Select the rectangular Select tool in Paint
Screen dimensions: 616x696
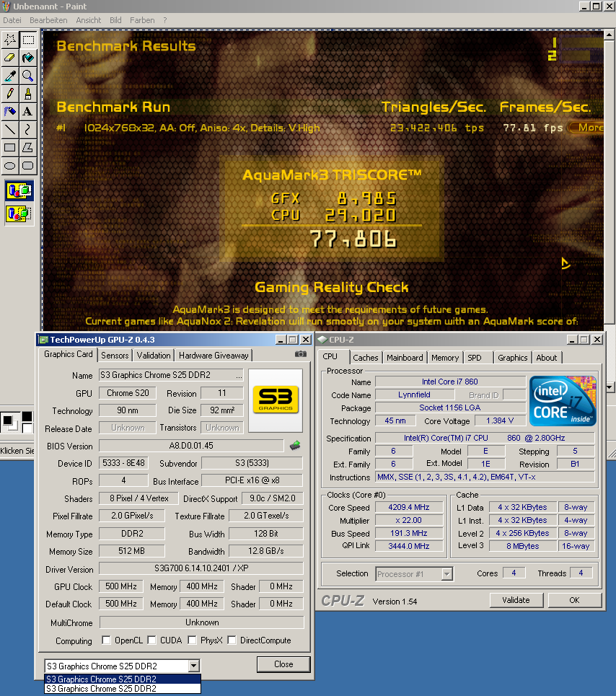(x=28, y=40)
